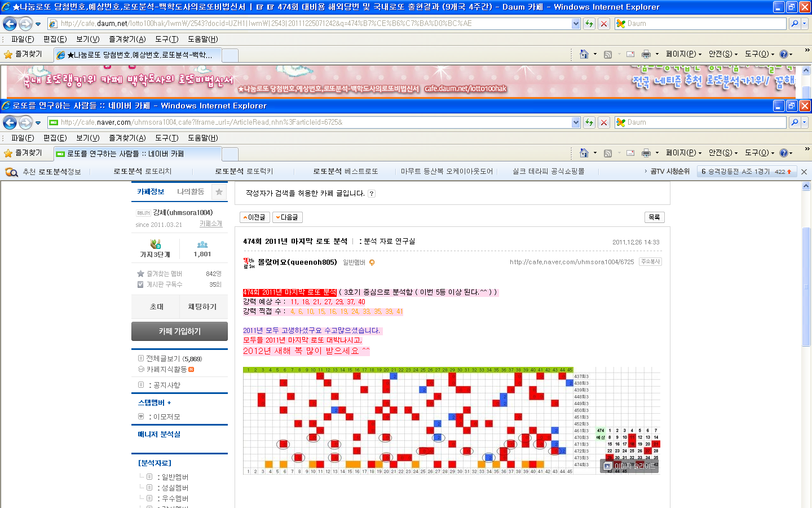Toggle the 게시판 구독수 checkbox
Screen dimensions: 812x508
pyautogui.click(x=140, y=284)
